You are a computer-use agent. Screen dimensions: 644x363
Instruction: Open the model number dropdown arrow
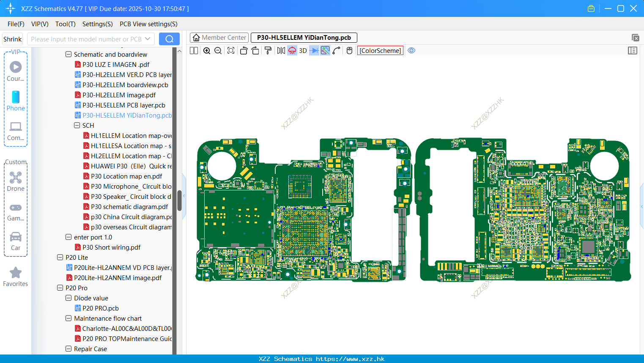pos(148,39)
